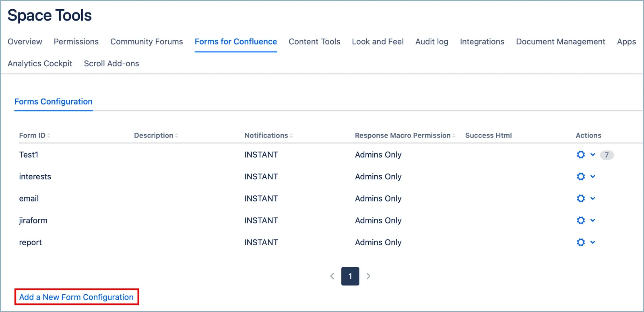Click the Test1 form ID cell
This screenshot has height=312, width=644.
click(29, 155)
